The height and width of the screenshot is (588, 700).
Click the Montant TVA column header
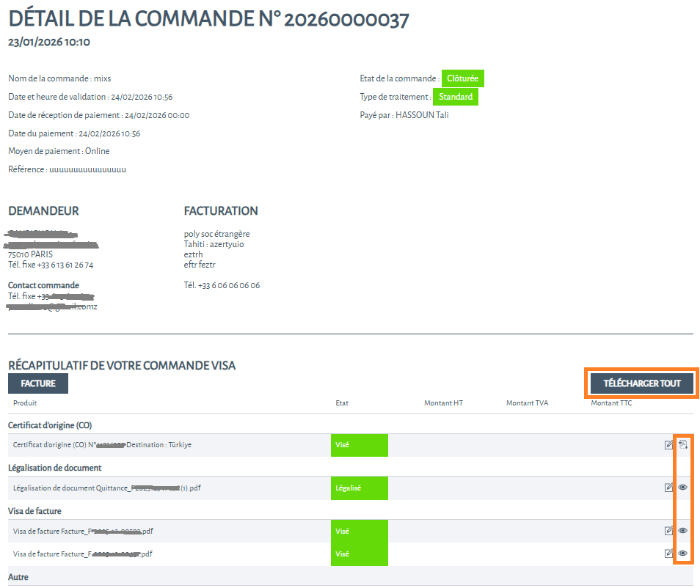click(527, 403)
